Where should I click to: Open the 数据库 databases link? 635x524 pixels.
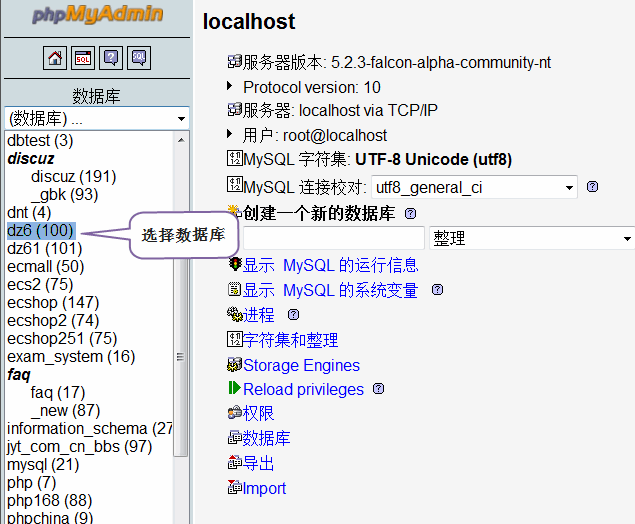(267, 438)
